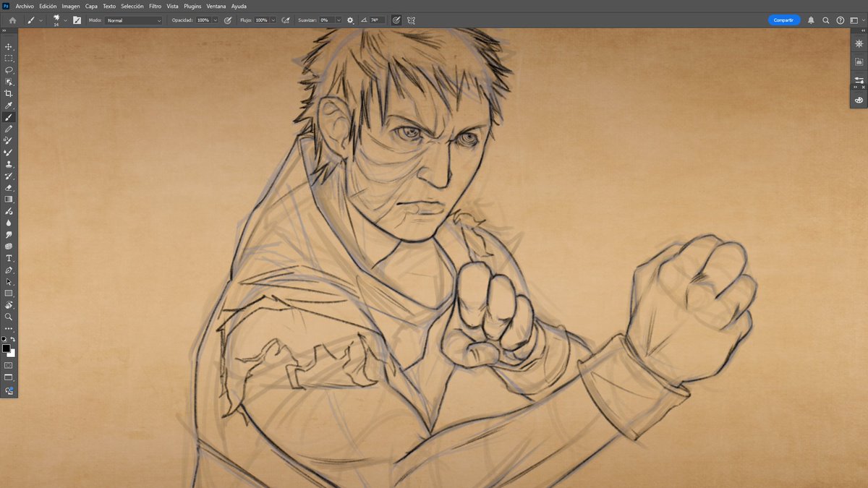Toggle Quick Mask mode

tap(9, 365)
